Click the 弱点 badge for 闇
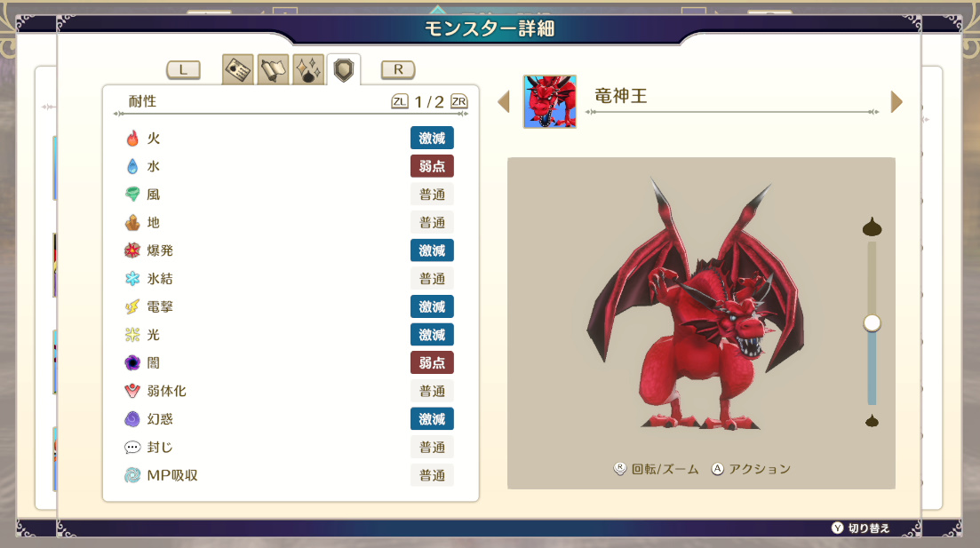 point(432,363)
